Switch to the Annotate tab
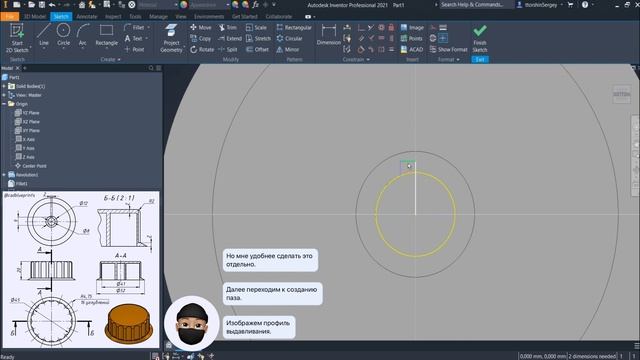Screen dimensions: 640x360 (x=87, y=17)
